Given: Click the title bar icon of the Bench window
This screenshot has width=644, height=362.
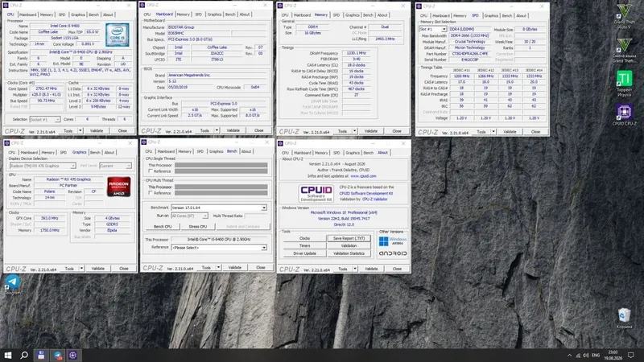Looking at the screenshot, I should click(144, 142).
